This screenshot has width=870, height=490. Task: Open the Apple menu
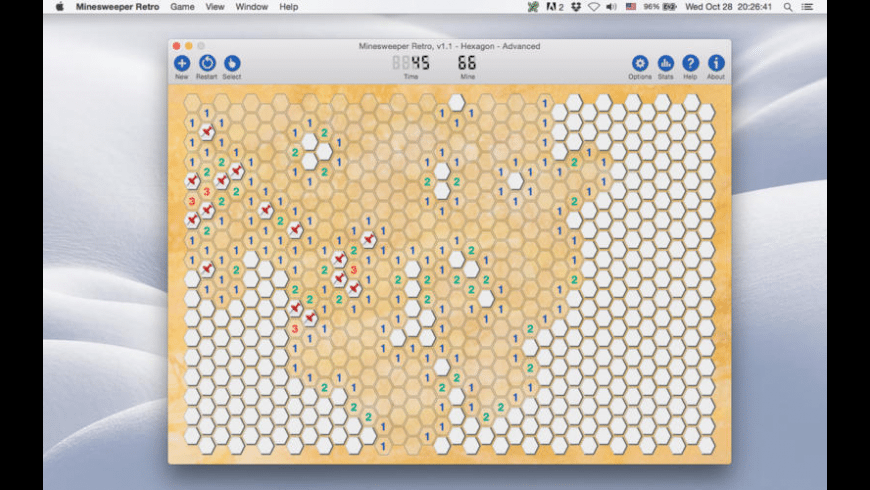[x=59, y=7]
